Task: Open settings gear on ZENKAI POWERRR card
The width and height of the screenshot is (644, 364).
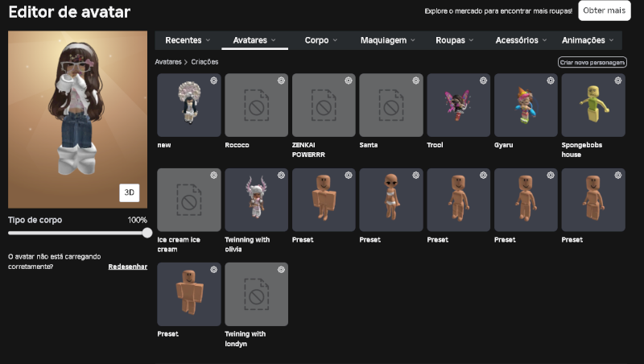Action: coord(349,81)
